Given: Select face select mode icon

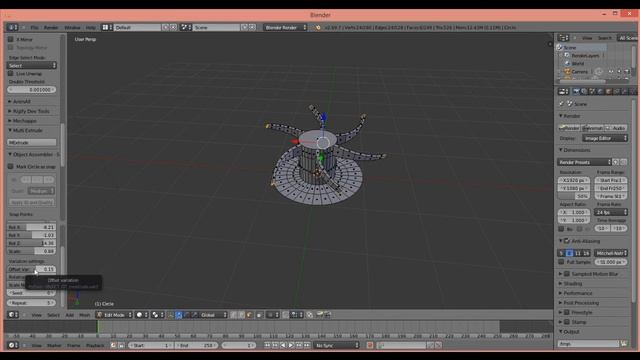Looking at the screenshot, I should click(x=249, y=315).
